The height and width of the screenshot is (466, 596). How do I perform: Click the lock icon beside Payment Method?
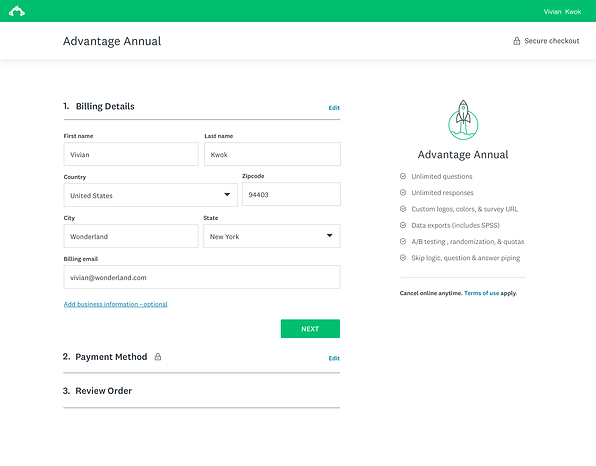pyautogui.click(x=158, y=357)
